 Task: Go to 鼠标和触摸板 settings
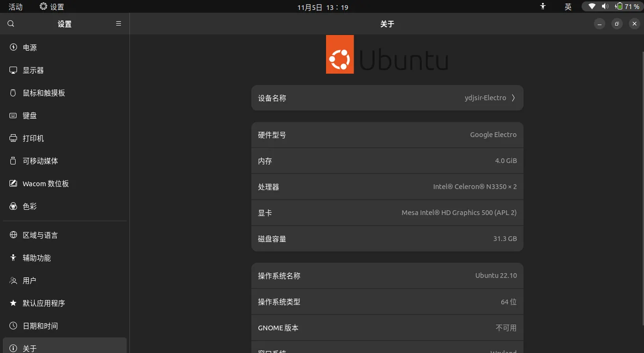(43, 93)
